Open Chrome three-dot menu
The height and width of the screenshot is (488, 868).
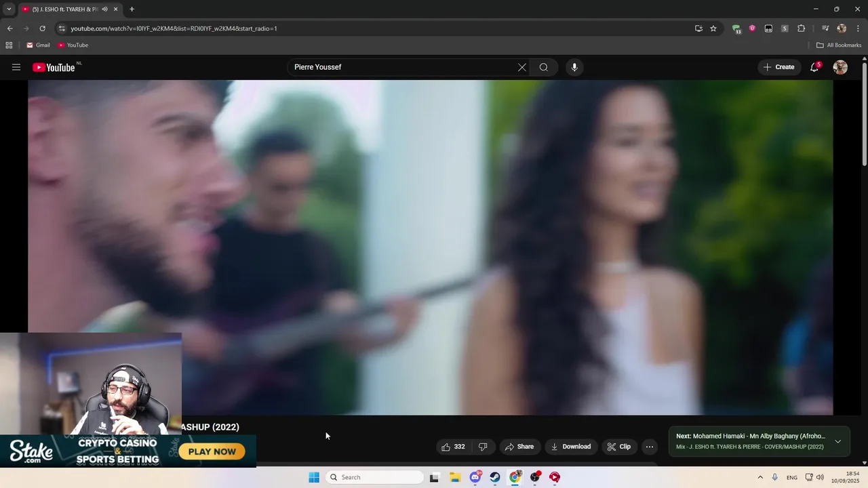(x=858, y=28)
